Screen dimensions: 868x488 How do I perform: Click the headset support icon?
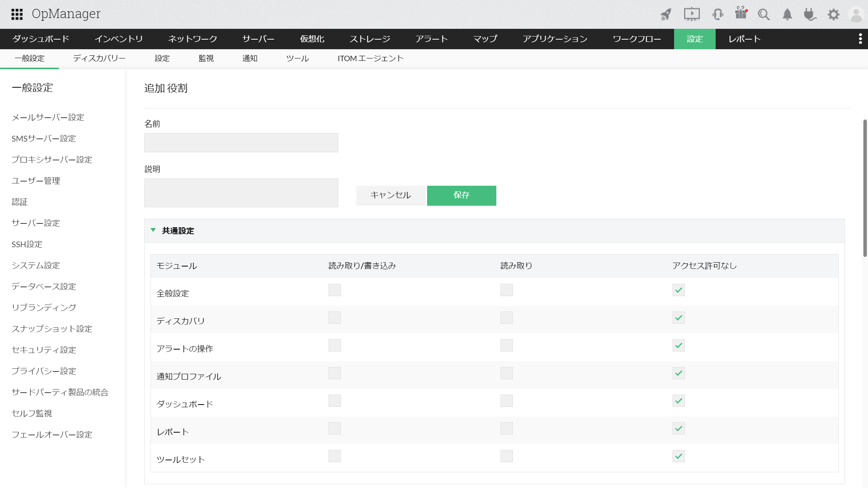point(718,14)
